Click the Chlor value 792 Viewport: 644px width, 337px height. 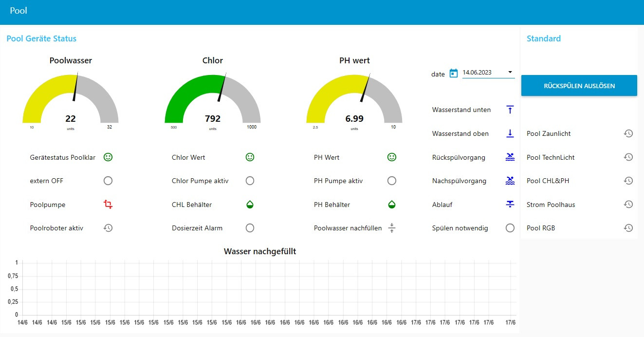213,118
